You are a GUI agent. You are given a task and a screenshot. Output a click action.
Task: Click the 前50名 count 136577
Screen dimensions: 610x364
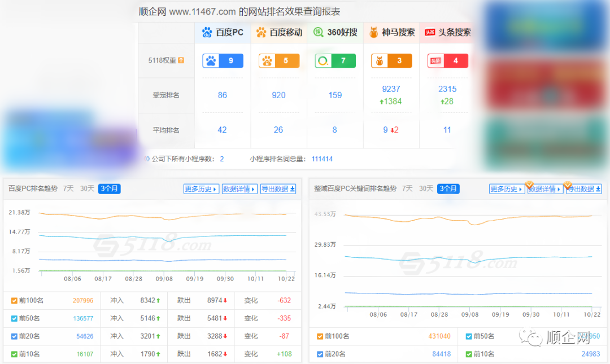tap(83, 318)
